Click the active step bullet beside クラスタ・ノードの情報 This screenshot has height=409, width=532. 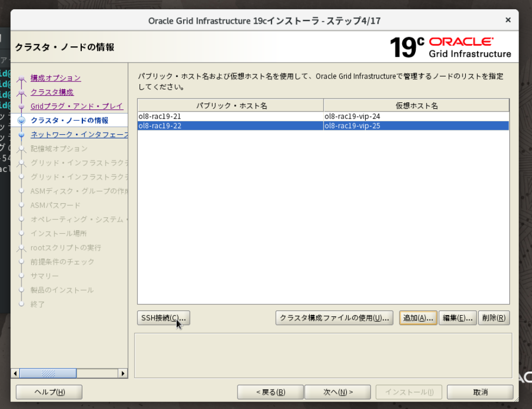click(x=22, y=121)
